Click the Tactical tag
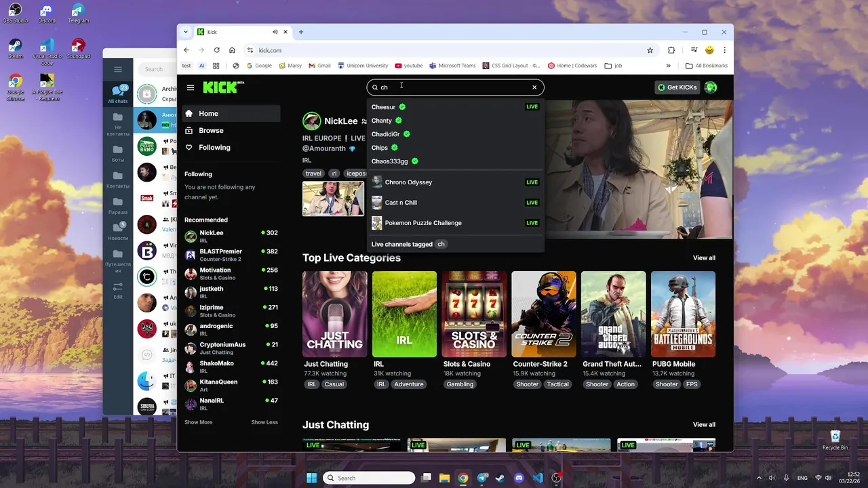Screen dimensions: 868x488 pyautogui.click(x=557, y=384)
